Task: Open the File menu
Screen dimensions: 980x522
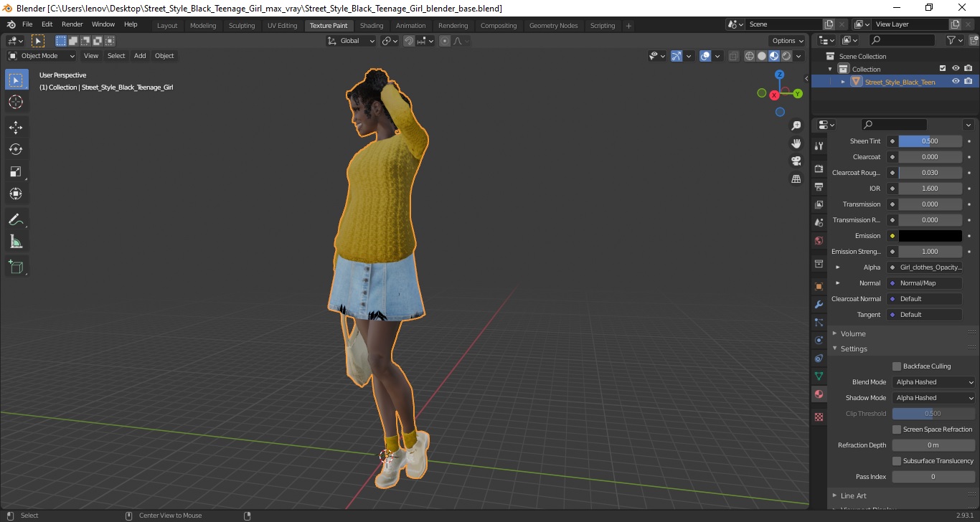Action: click(x=27, y=24)
